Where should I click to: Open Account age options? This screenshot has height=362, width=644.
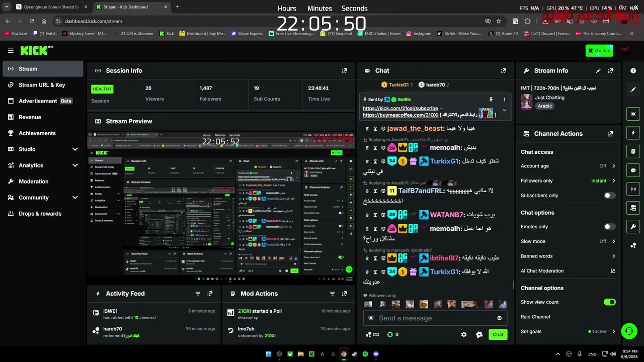pos(568,166)
